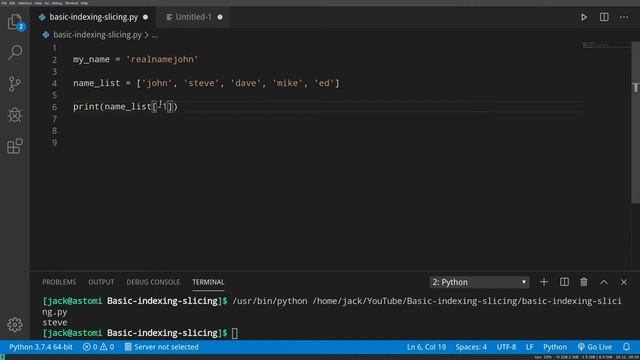640x360 pixels.
Task: Open the Extensions view icon
Action: pos(15,146)
